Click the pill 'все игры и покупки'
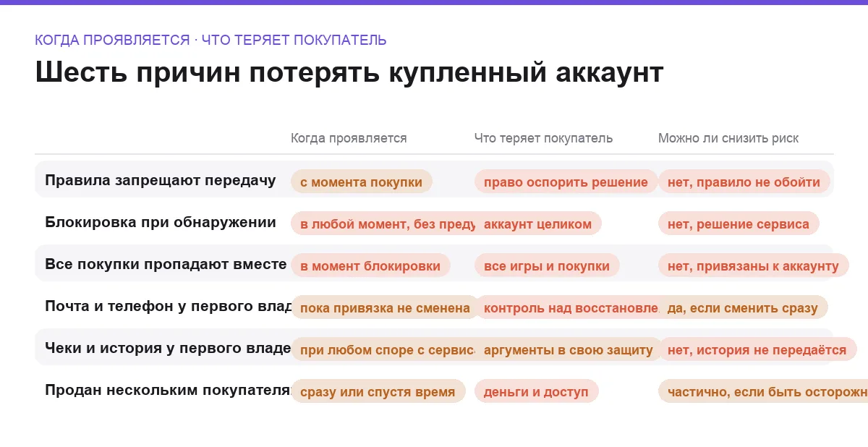This screenshot has height=447, width=868. pos(547,265)
